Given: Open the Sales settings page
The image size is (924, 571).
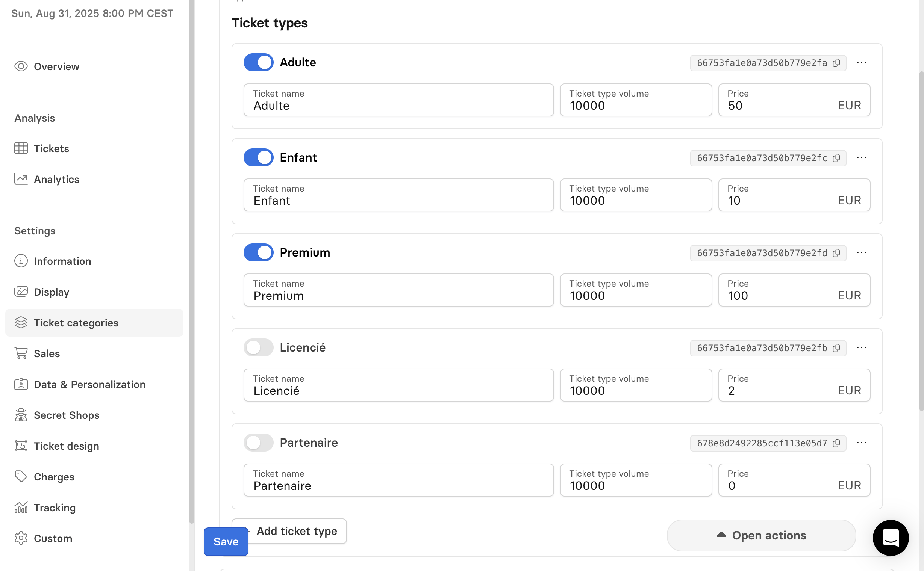Looking at the screenshot, I should (x=47, y=353).
